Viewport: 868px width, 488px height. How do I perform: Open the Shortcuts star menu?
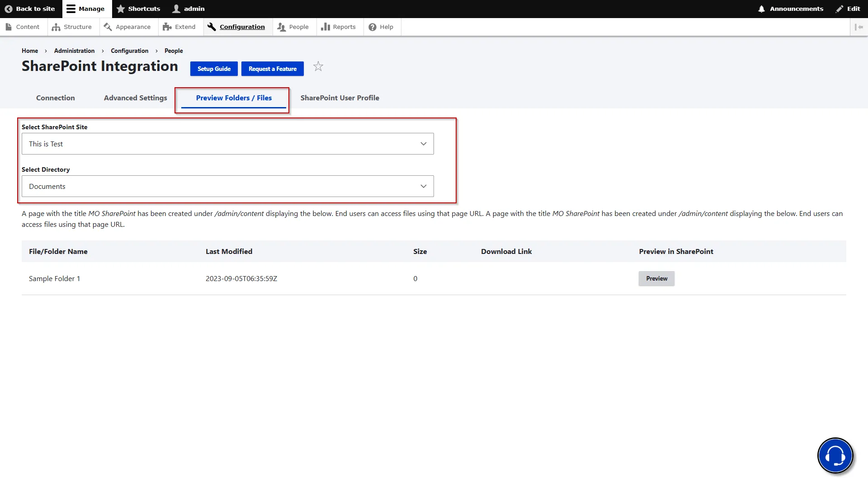138,9
